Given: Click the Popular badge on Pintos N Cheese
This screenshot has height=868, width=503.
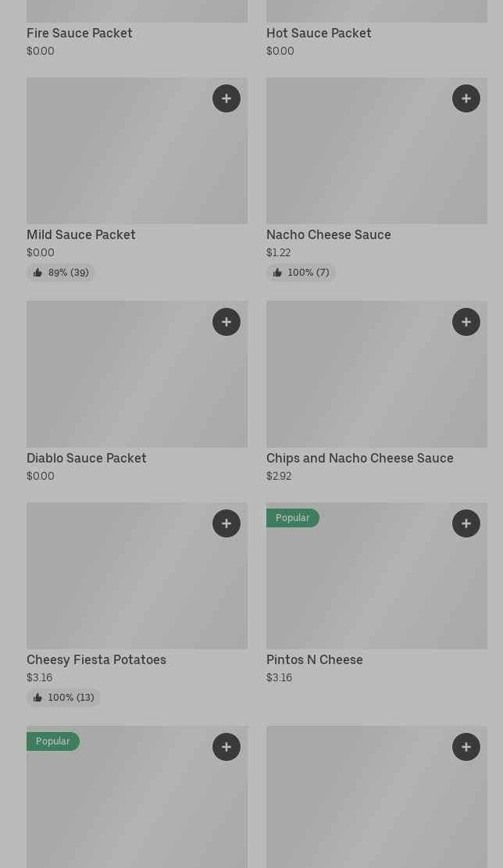Looking at the screenshot, I should [x=293, y=518].
